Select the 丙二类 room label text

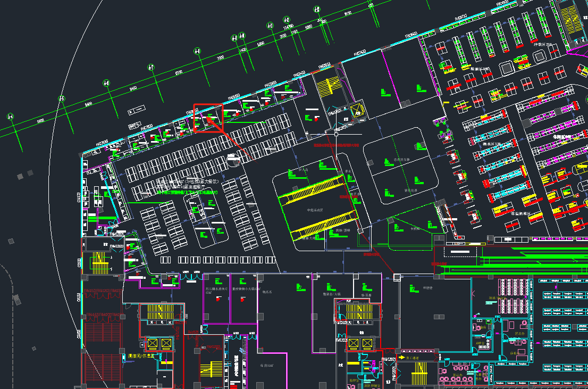[216, 289]
